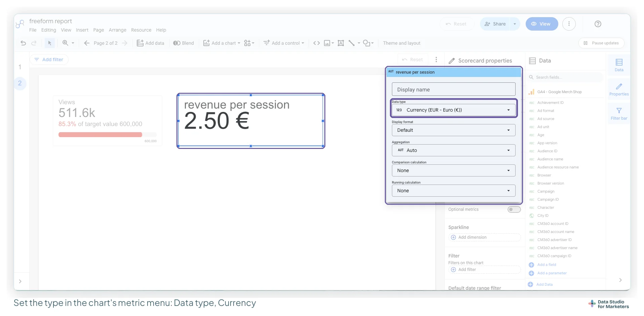Click the community visualizations icon
This screenshot has width=644, height=316.
[249, 43]
